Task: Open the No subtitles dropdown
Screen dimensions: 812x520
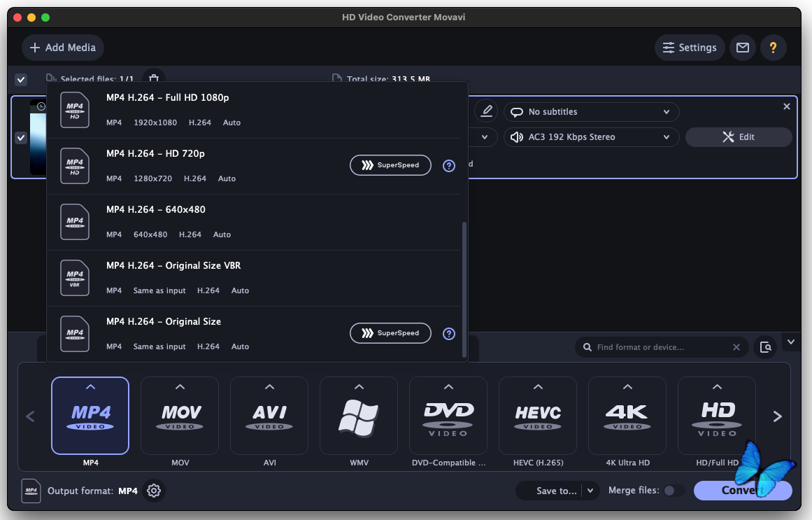Action: pos(591,112)
